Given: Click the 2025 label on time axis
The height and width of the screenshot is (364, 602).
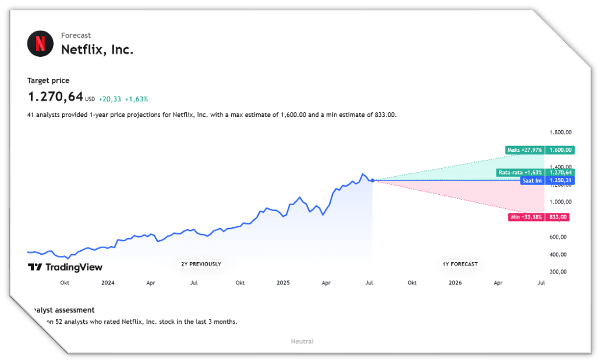Looking at the screenshot, I should 283,283.
